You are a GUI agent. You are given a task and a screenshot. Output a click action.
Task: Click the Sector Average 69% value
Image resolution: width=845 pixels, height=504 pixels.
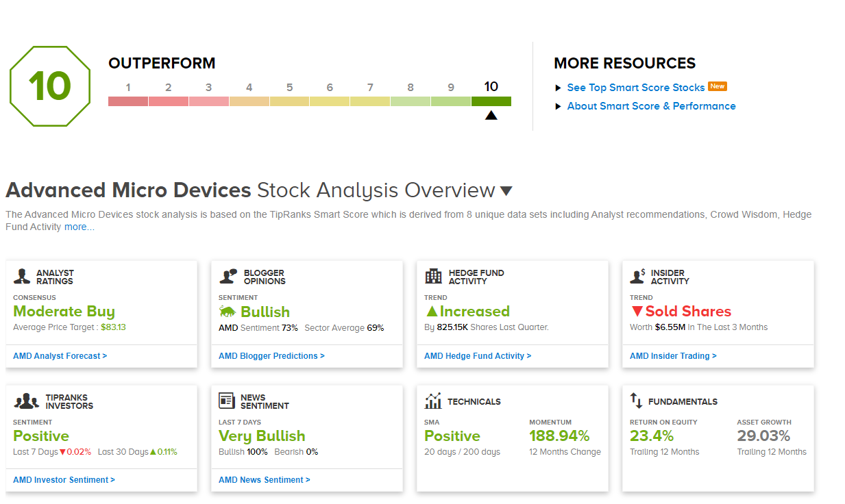tap(376, 328)
